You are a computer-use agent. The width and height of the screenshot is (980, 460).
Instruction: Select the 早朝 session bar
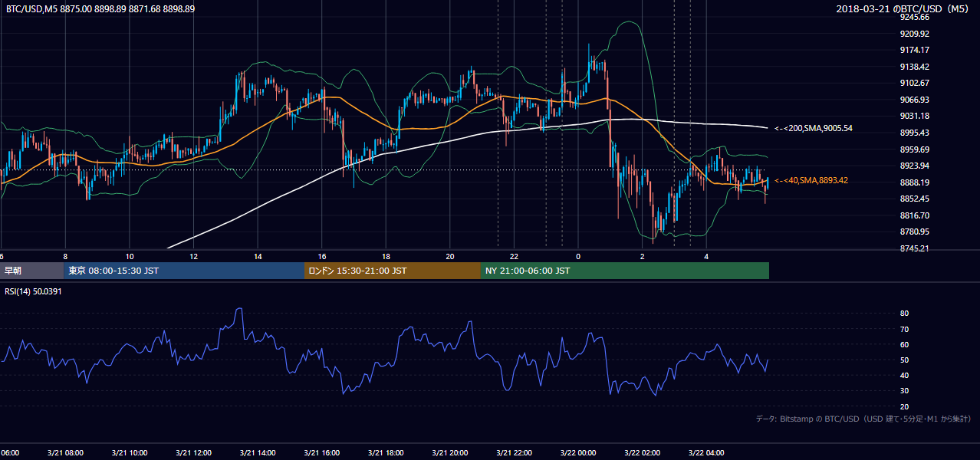(31, 271)
